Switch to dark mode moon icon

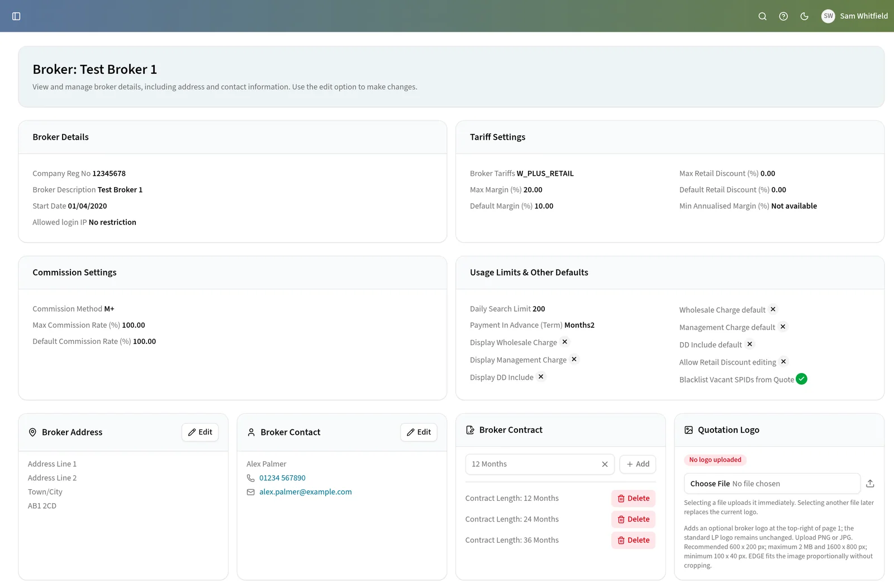(805, 16)
